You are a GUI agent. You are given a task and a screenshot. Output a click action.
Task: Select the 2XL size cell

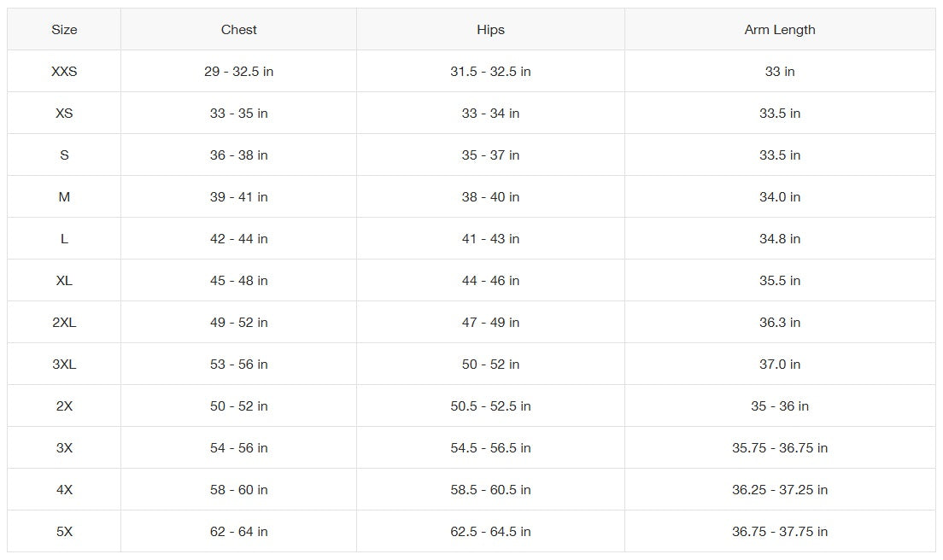click(64, 323)
